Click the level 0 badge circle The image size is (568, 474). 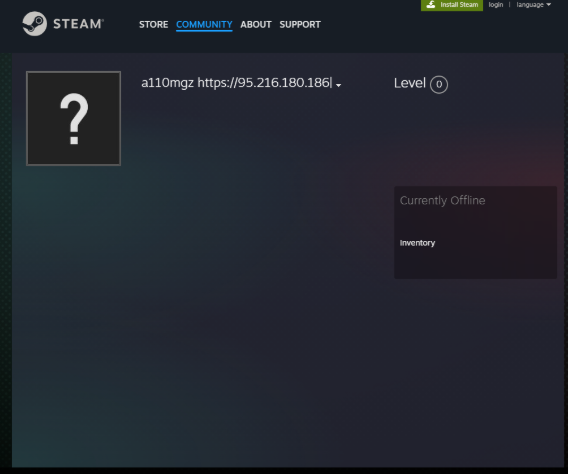pyautogui.click(x=439, y=84)
